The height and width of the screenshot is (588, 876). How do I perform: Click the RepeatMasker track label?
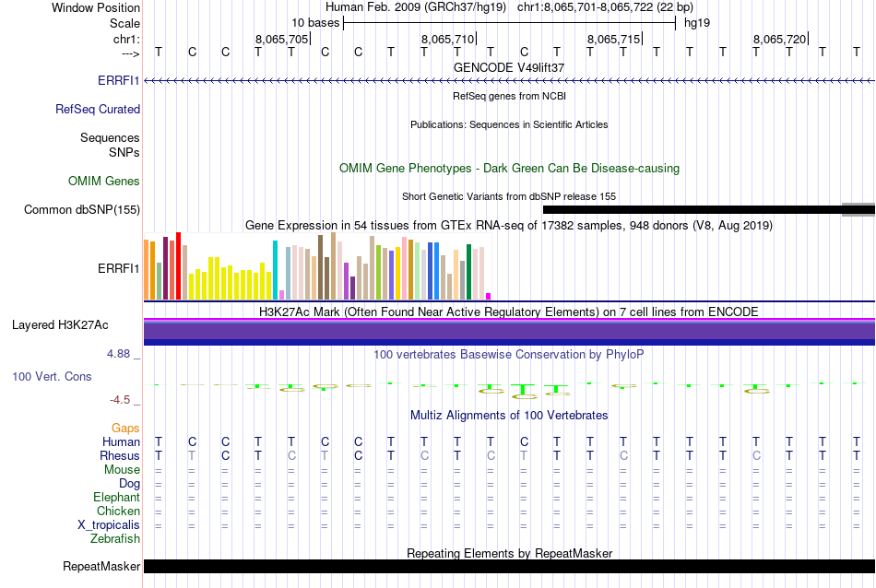click(x=101, y=566)
